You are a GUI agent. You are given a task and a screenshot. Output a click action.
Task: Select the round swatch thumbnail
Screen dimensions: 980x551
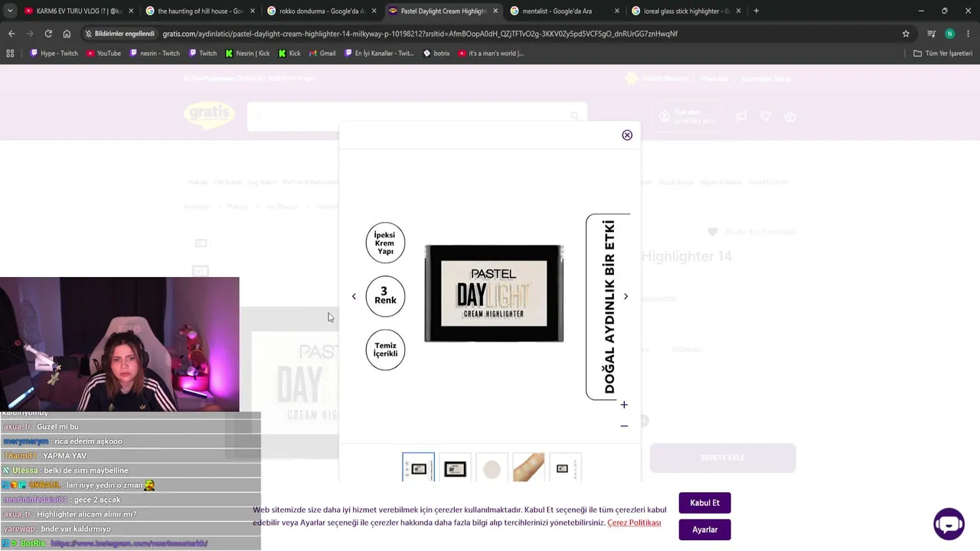tap(492, 468)
